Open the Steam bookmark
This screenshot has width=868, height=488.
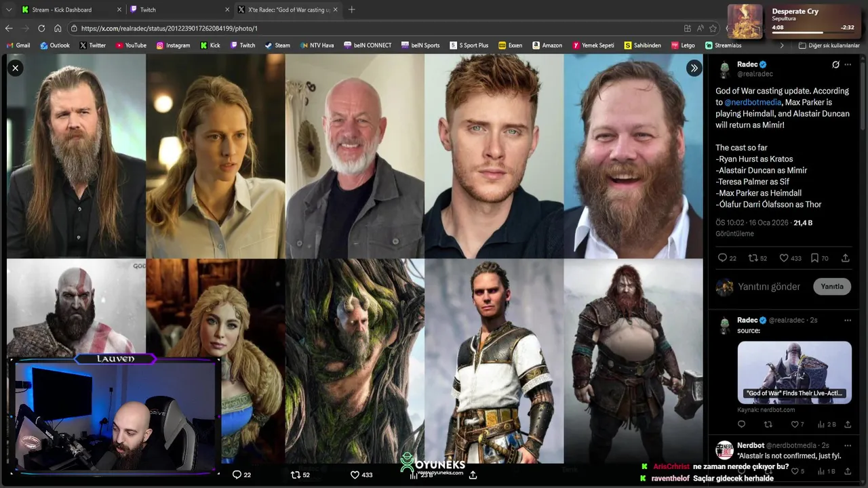coord(277,45)
